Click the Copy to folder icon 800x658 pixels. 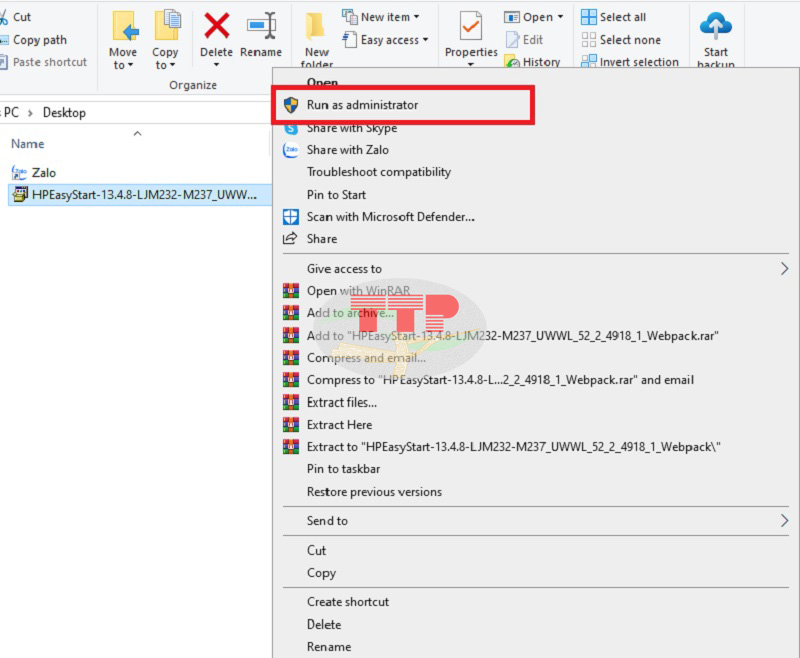click(x=167, y=25)
